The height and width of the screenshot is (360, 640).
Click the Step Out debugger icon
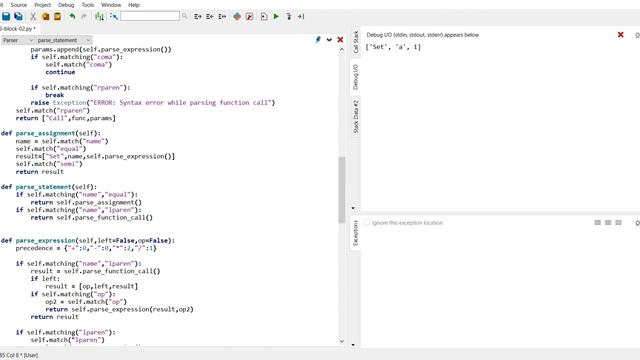click(301, 16)
